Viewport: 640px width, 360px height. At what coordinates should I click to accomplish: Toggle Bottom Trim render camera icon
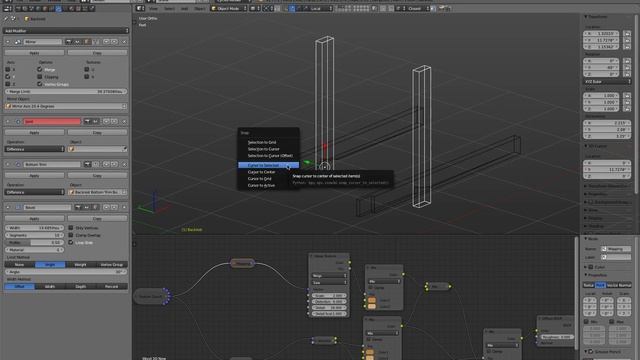point(87,164)
